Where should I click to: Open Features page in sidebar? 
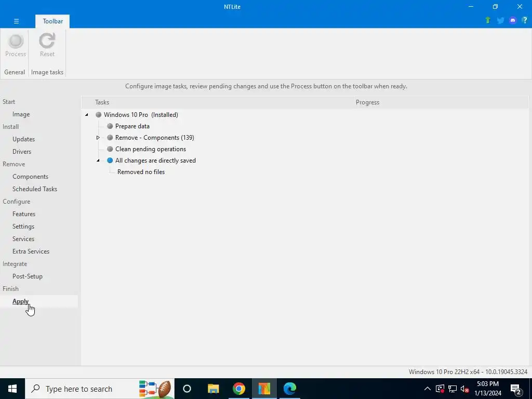pos(24,214)
